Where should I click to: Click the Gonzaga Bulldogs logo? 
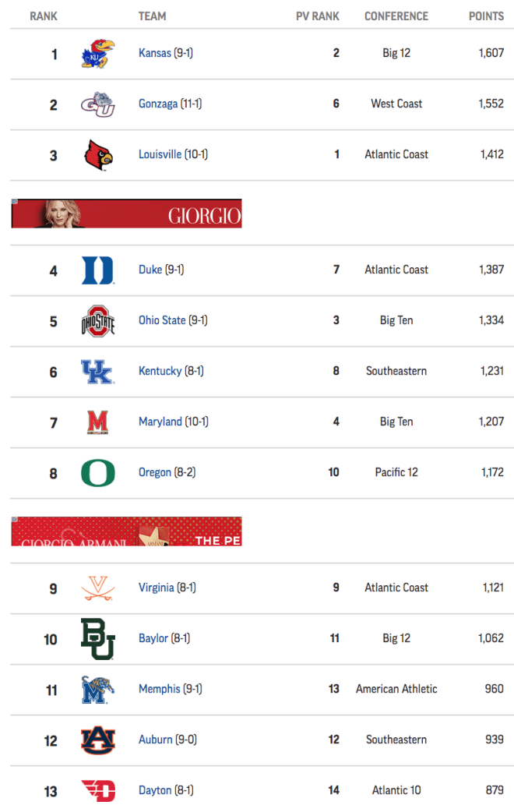click(98, 104)
